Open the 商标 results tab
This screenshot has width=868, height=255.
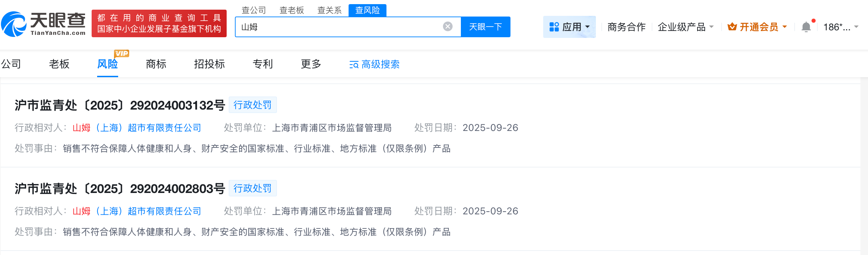[156, 64]
